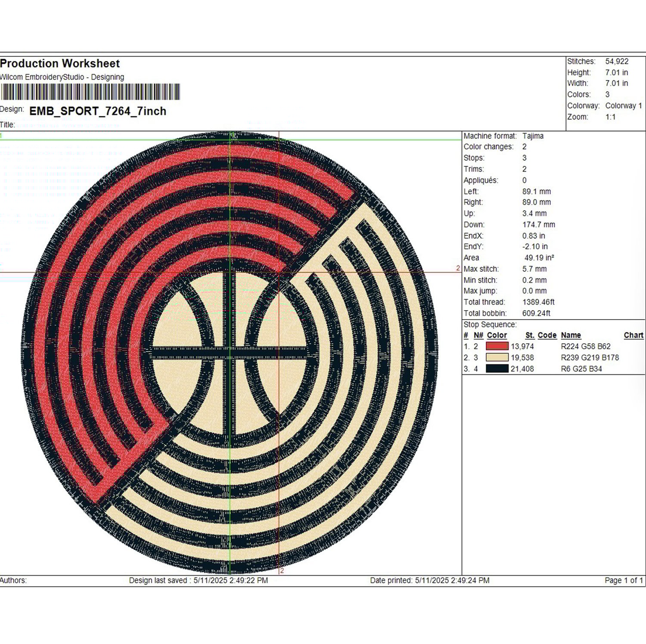
Task: Click color name "R224 G58 B62"
Action: (x=586, y=346)
